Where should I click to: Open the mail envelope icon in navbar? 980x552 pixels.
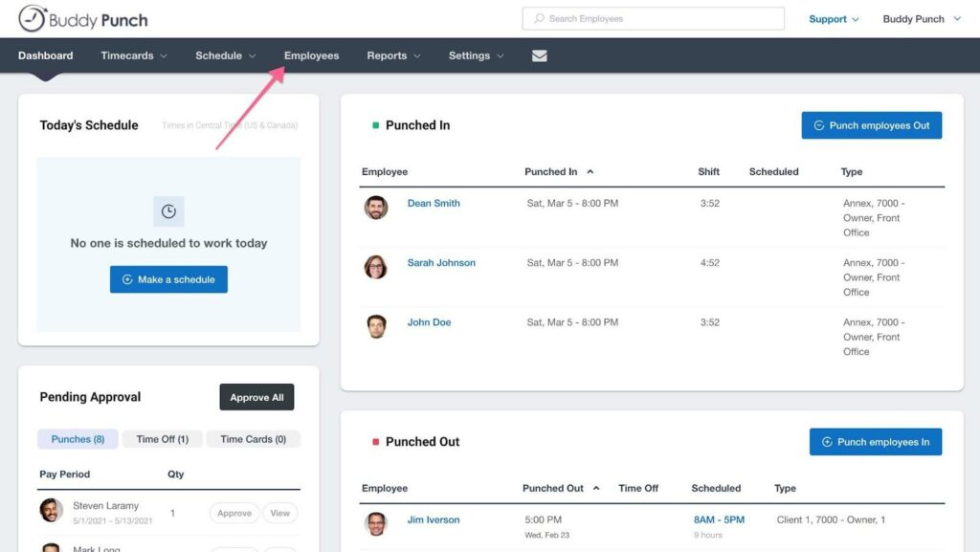540,55
